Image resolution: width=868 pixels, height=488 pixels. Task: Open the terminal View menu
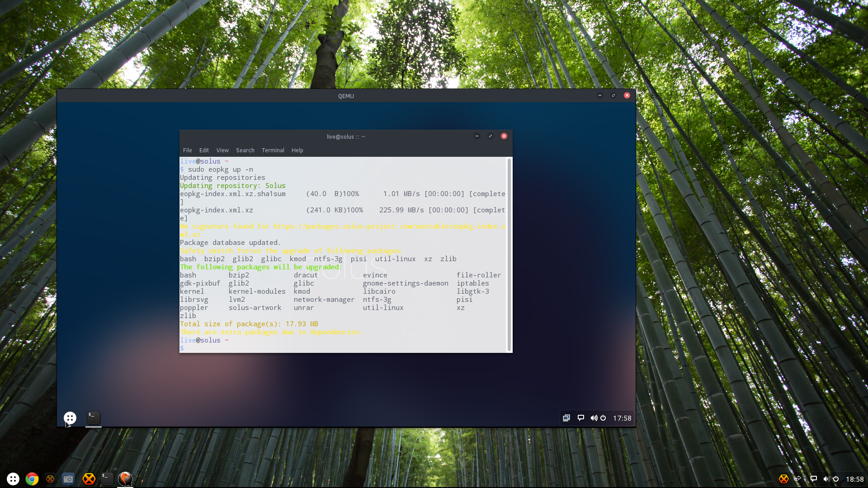point(222,150)
